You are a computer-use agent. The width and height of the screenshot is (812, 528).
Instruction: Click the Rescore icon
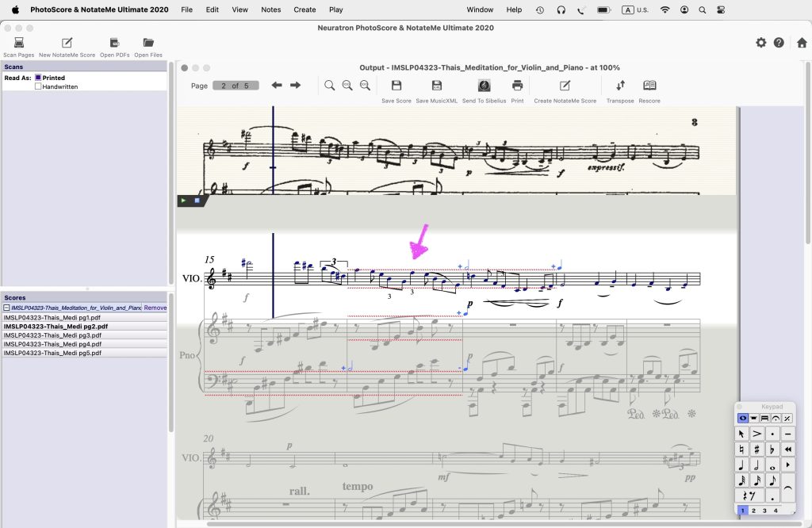[x=649, y=86]
